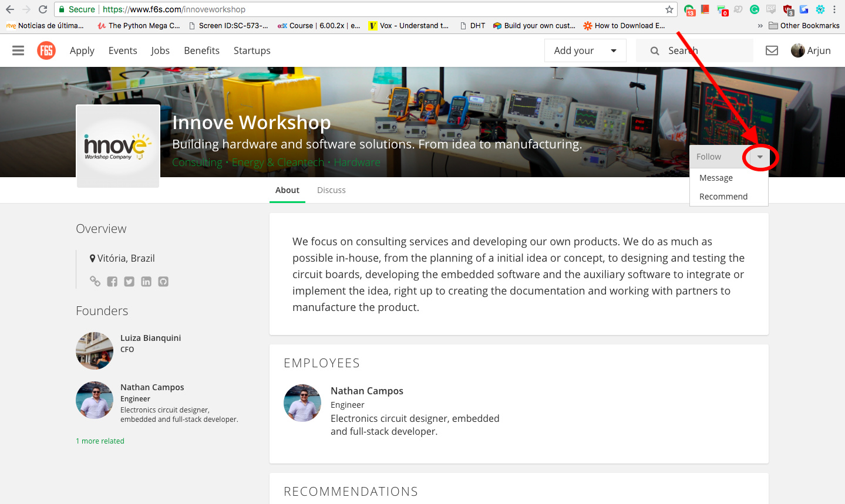Open the company LinkedIn page icon
Screen dimensions: 845x504
coord(146,282)
